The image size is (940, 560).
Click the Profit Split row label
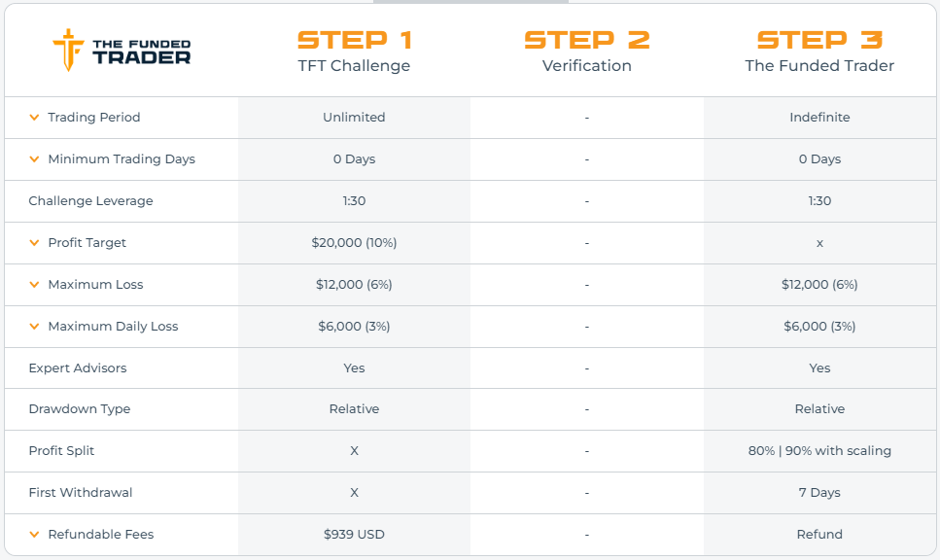pos(61,451)
